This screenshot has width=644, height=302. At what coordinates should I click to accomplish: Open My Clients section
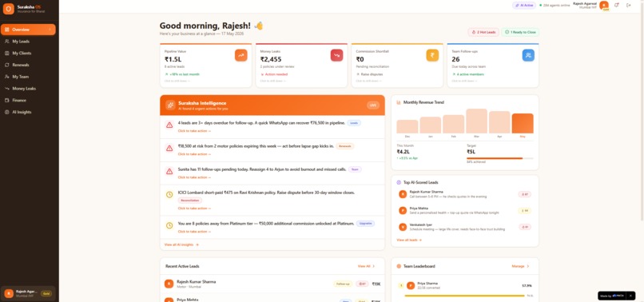[x=28, y=53]
